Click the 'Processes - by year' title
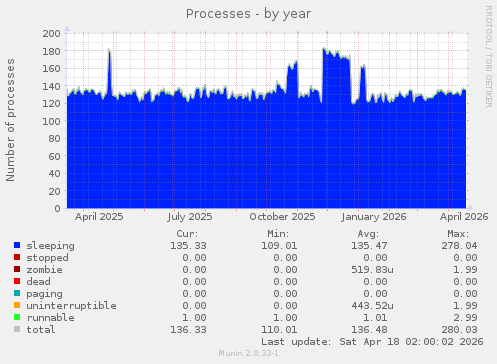Image resolution: width=497 pixels, height=364 pixels. point(248,14)
